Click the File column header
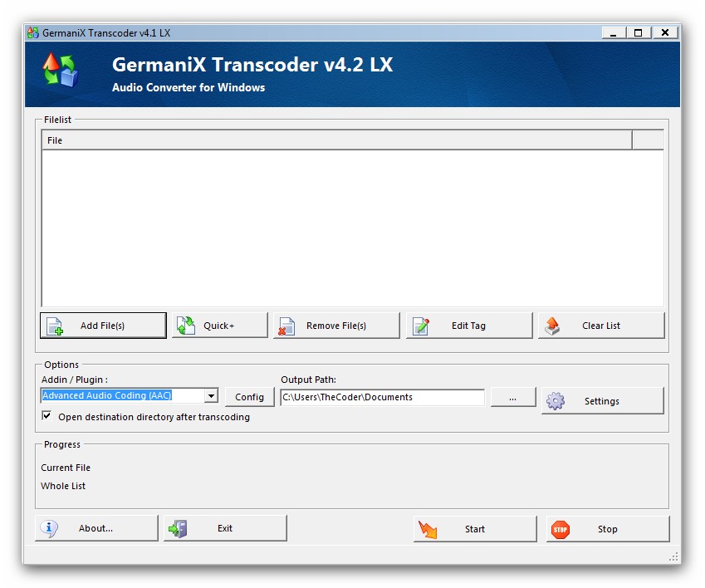The image size is (705, 588). pyautogui.click(x=337, y=140)
